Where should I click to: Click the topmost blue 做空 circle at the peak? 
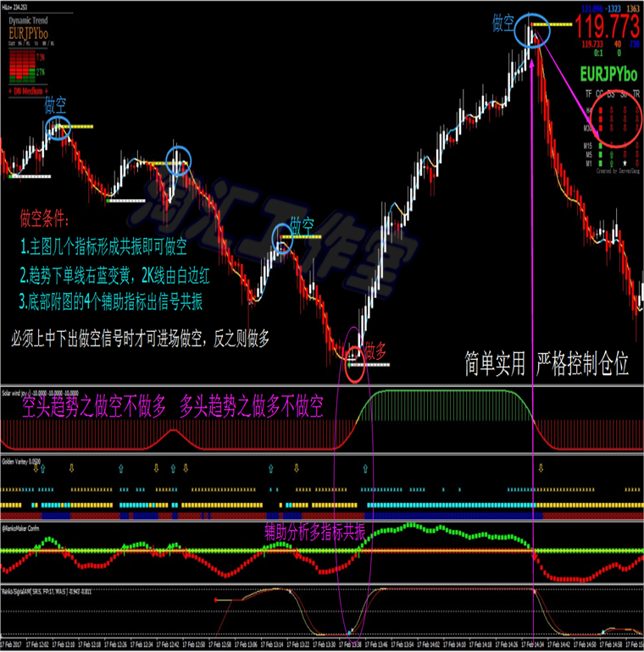(x=532, y=30)
